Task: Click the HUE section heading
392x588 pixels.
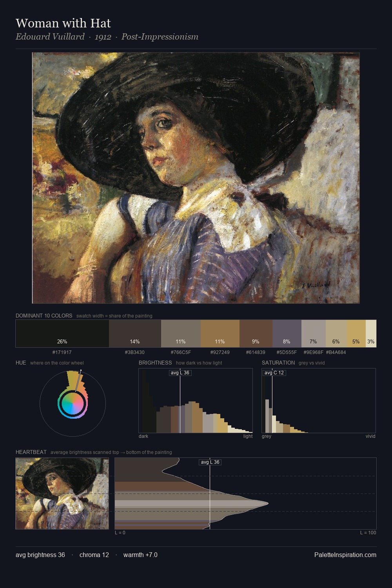Action: pos(21,363)
